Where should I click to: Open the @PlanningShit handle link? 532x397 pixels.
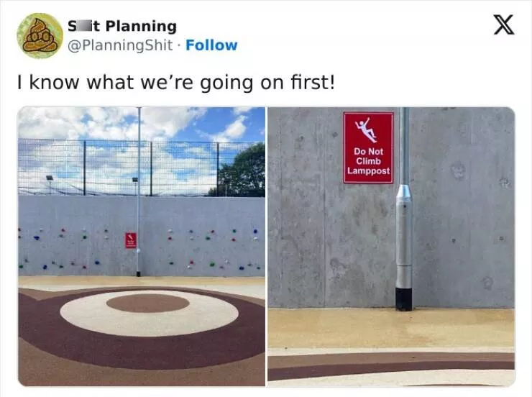[x=120, y=45]
